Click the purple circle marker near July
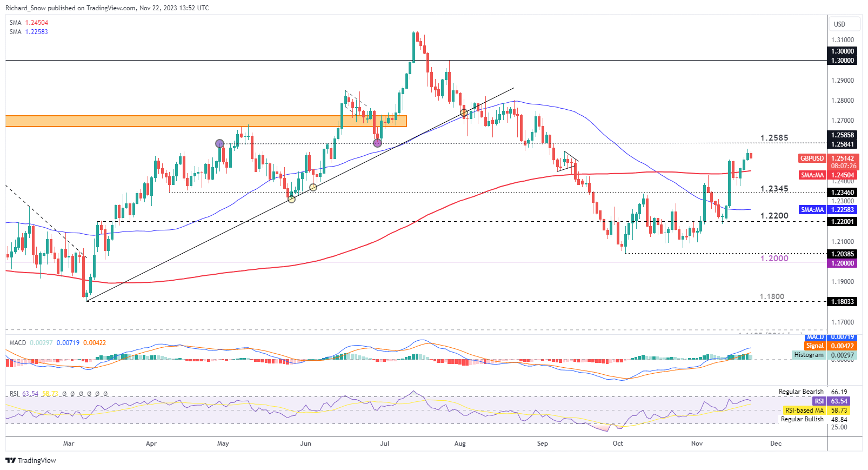This screenshot has height=470, width=868. pyautogui.click(x=378, y=143)
